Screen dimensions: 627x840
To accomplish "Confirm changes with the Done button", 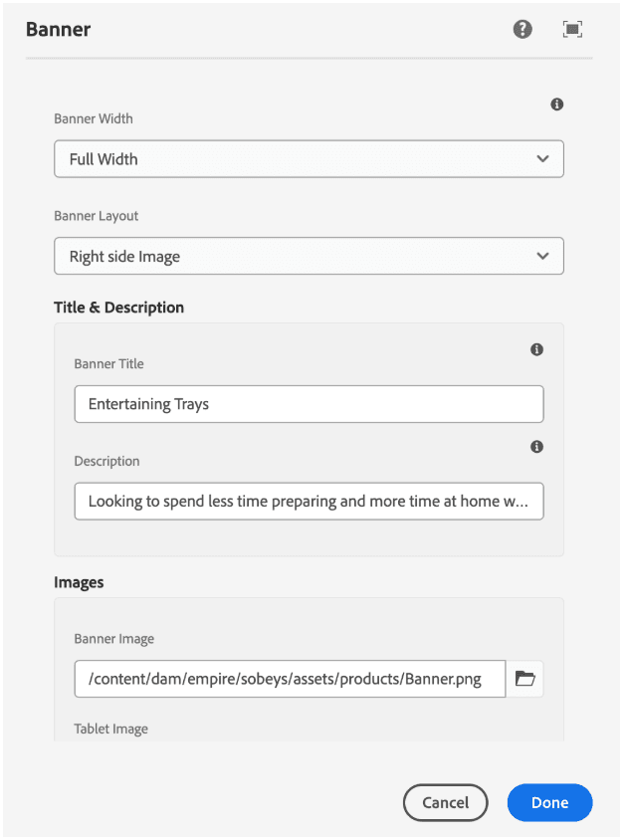I will [549, 803].
